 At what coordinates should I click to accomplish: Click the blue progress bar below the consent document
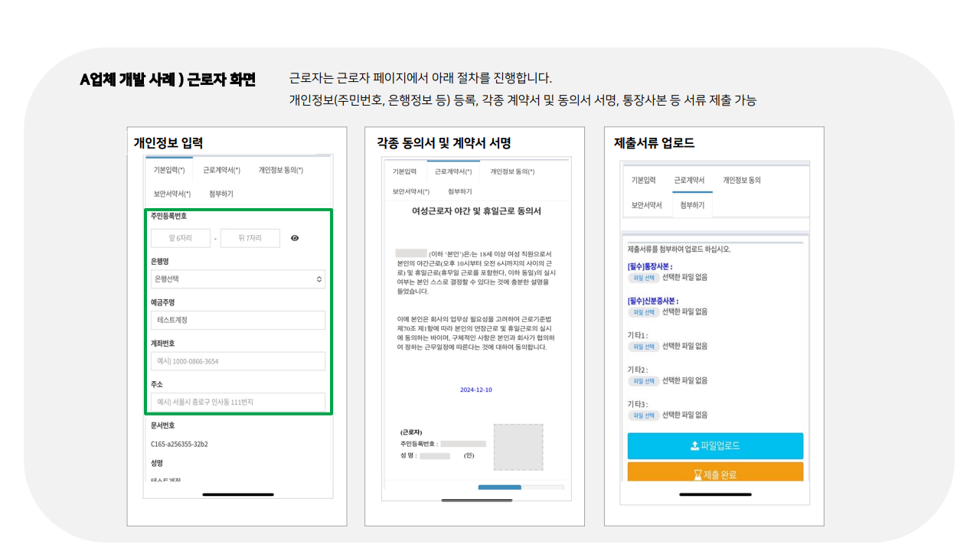pyautogui.click(x=500, y=487)
